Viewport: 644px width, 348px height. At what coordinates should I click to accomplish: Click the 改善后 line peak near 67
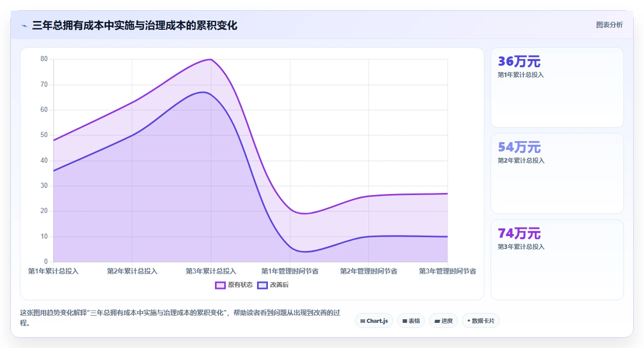pos(204,92)
